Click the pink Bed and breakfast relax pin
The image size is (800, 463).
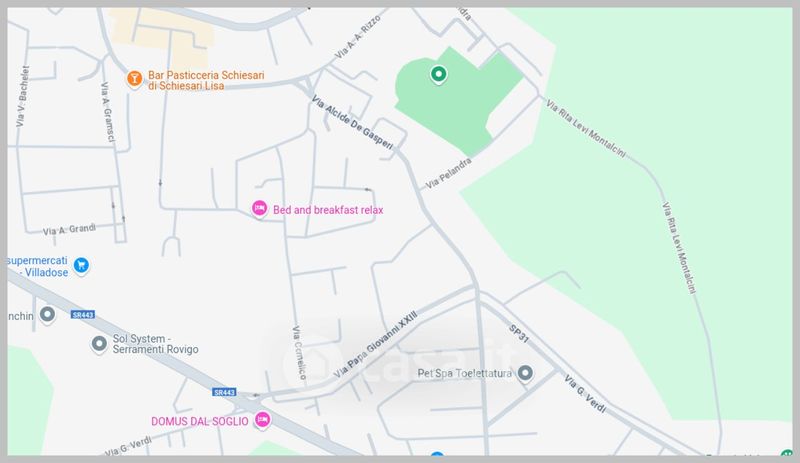(x=259, y=208)
